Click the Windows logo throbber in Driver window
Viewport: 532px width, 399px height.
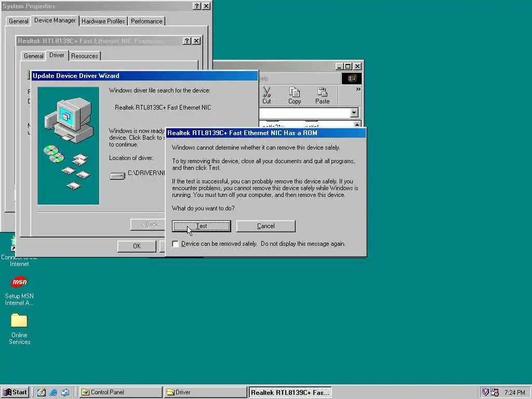click(x=351, y=78)
